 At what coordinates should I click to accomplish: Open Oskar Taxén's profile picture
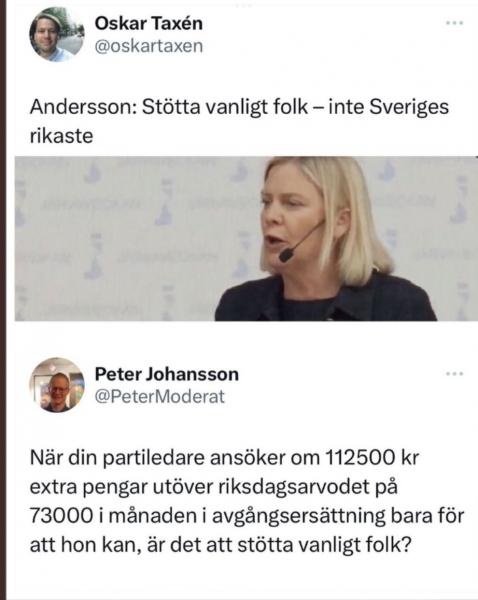coord(57,34)
